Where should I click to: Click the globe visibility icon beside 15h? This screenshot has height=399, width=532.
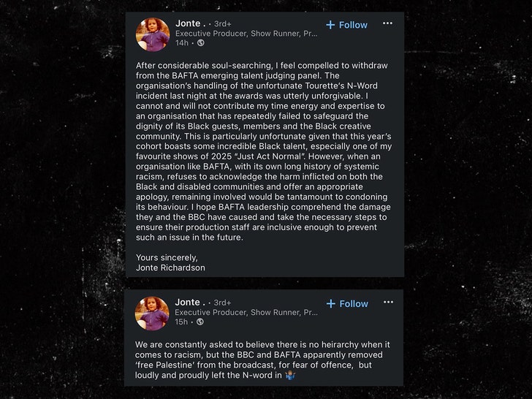click(200, 322)
